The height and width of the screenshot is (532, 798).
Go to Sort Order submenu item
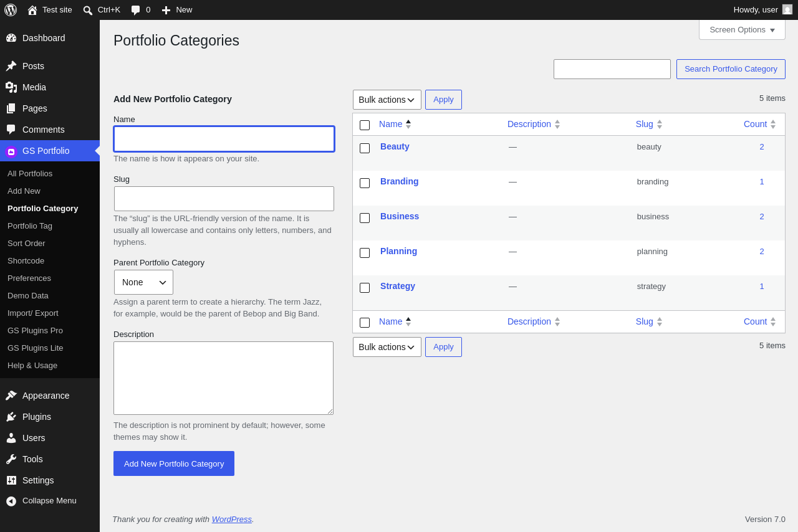(26, 243)
